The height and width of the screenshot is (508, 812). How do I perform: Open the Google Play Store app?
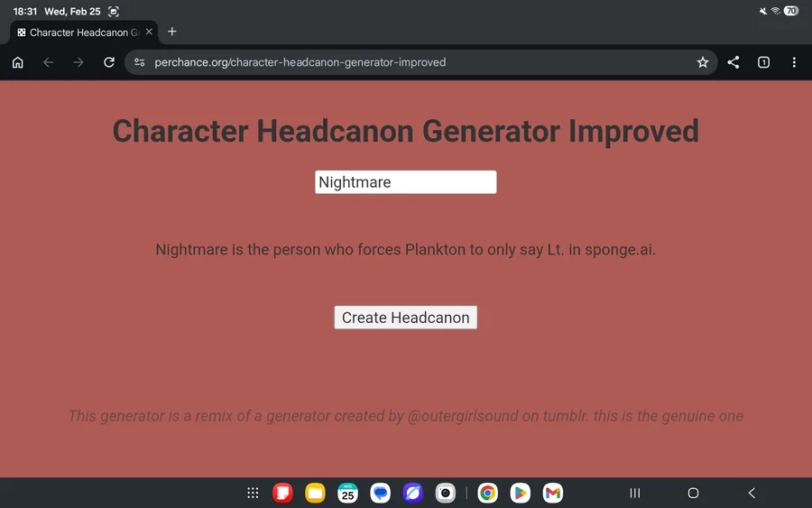tap(520, 493)
